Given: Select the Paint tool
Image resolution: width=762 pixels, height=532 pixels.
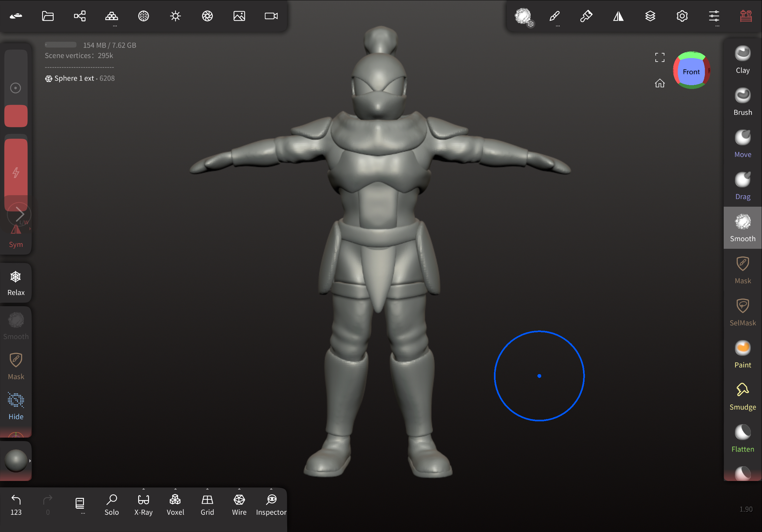Looking at the screenshot, I should click(x=743, y=355).
